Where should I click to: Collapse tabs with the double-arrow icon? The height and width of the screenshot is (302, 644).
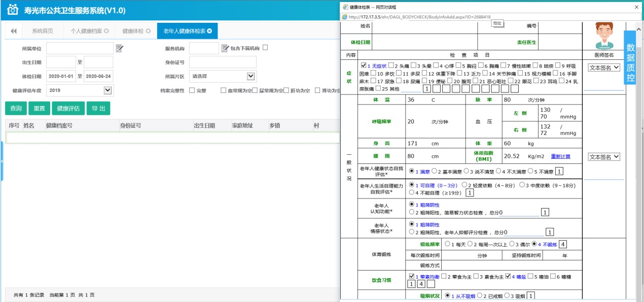tap(13, 31)
